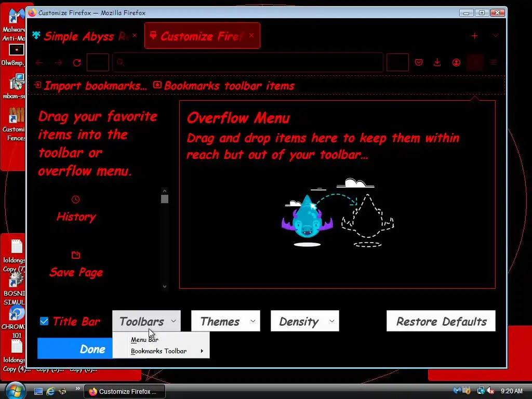
Task: Open the Density dropdown
Action: tap(305, 321)
